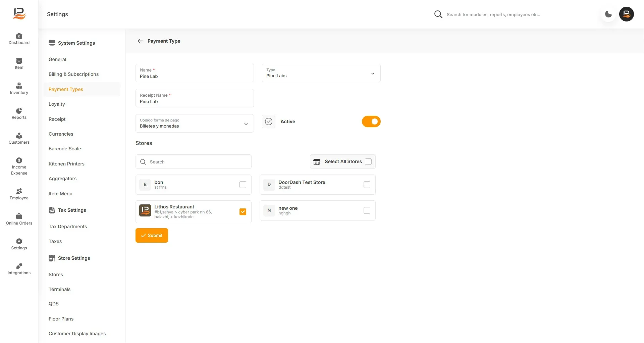Click the N avatar for new one store

(269, 210)
